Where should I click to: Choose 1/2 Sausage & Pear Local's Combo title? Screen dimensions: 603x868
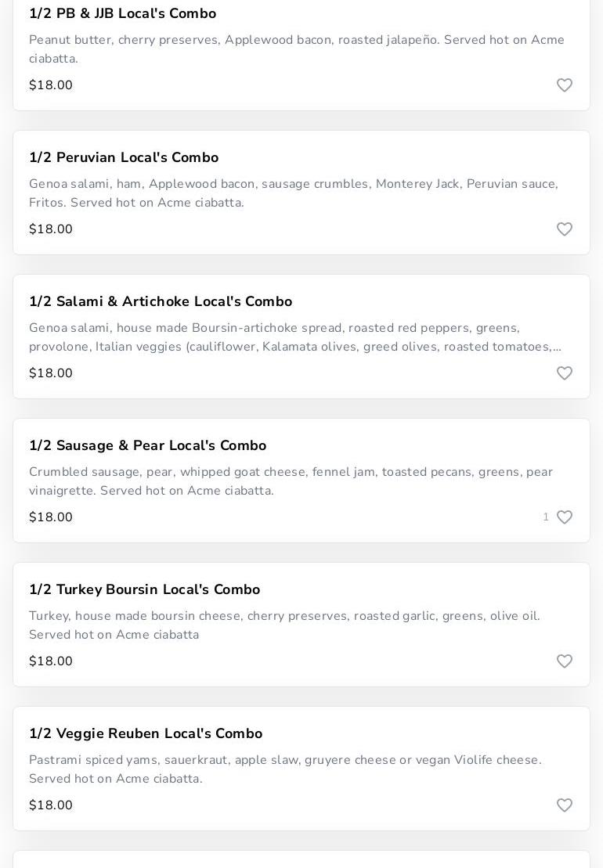pyautogui.click(x=147, y=445)
